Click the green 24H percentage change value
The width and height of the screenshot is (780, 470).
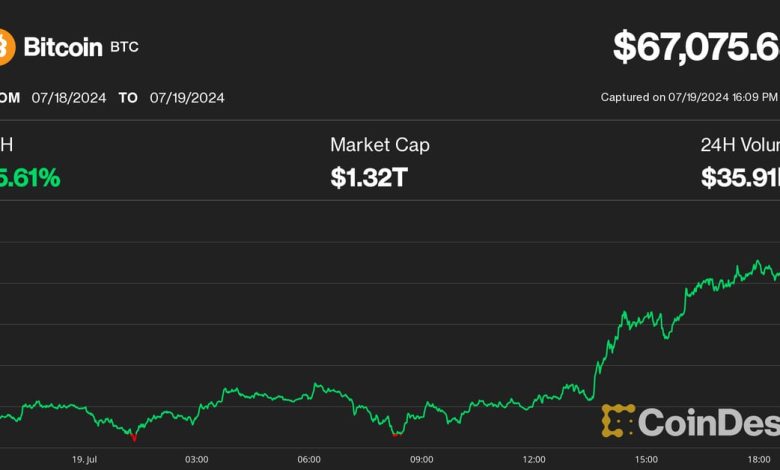coord(30,178)
